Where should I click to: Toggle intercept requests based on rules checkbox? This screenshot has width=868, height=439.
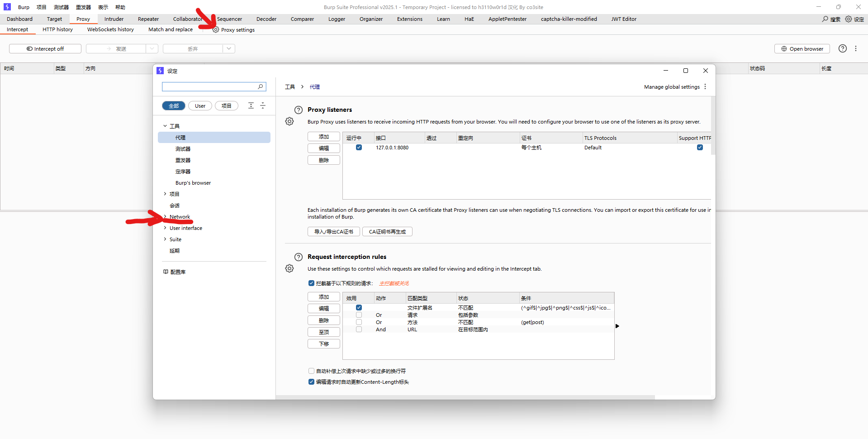point(311,283)
